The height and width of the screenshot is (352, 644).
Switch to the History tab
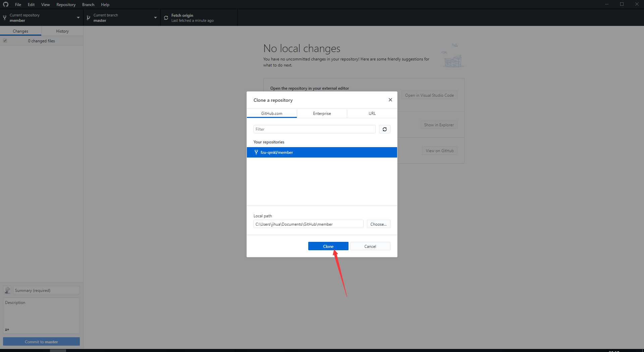click(x=62, y=31)
